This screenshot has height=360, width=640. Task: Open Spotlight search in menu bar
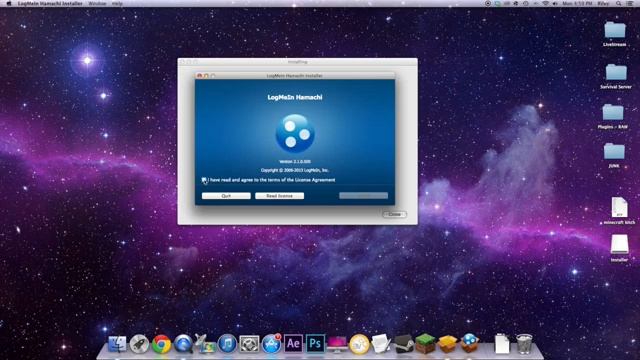pos(619,3)
